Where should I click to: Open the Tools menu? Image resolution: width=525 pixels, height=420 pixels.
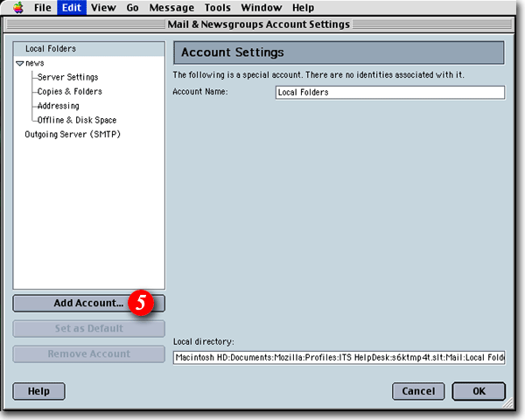pos(217,8)
